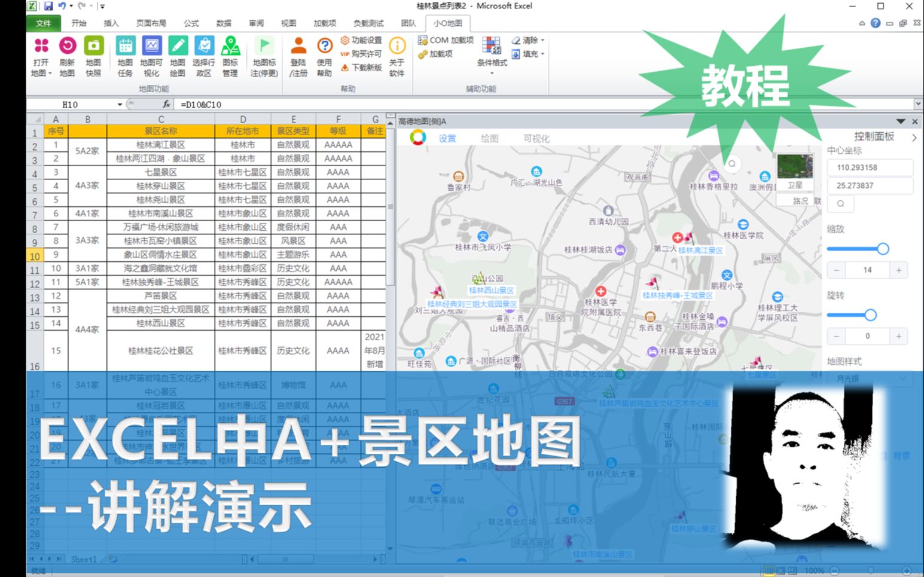Open 功能设置 settings

coord(361,40)
